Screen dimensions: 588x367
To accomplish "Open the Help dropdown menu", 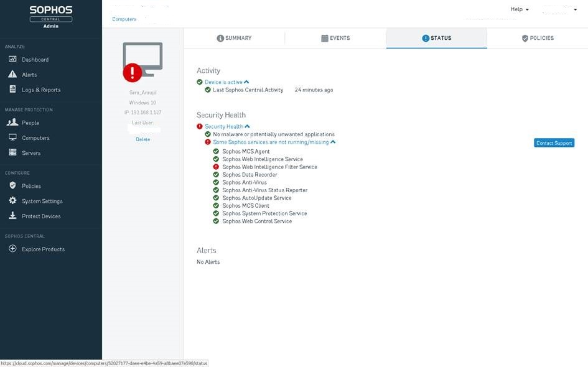I will pos(520,9).
